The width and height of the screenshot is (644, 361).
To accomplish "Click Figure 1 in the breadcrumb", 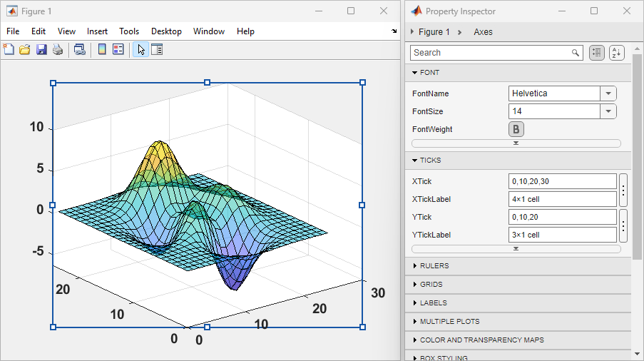I will point(434,32).
